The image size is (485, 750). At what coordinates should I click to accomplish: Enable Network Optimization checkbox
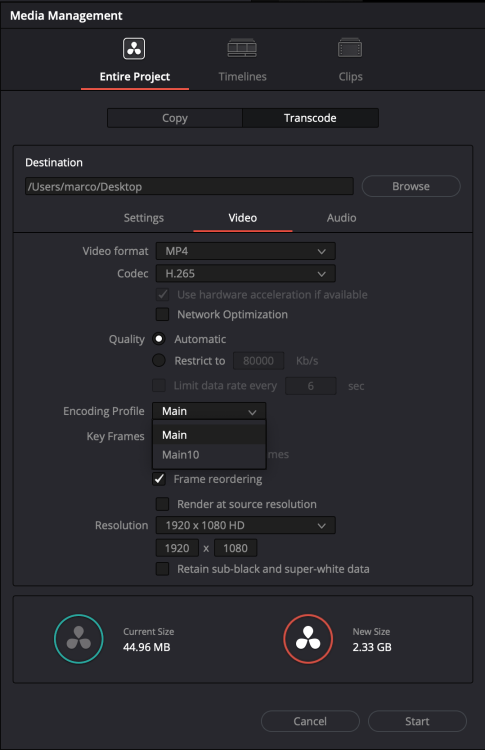coord(163,314)
